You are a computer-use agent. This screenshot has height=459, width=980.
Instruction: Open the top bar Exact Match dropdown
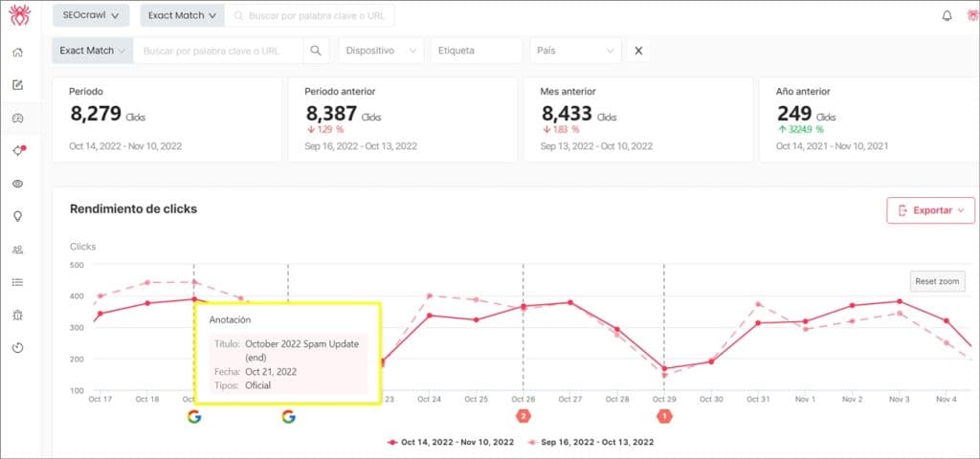point(182,15)
